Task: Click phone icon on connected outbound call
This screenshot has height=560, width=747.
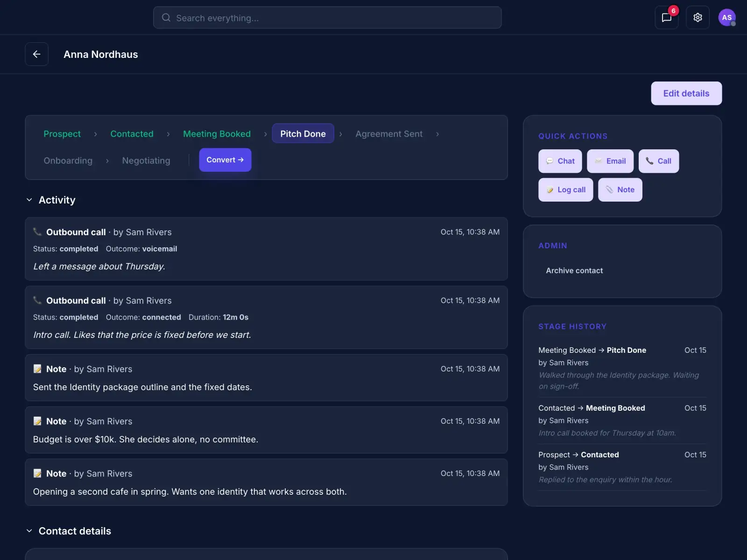Action: [x=37, y=301]
